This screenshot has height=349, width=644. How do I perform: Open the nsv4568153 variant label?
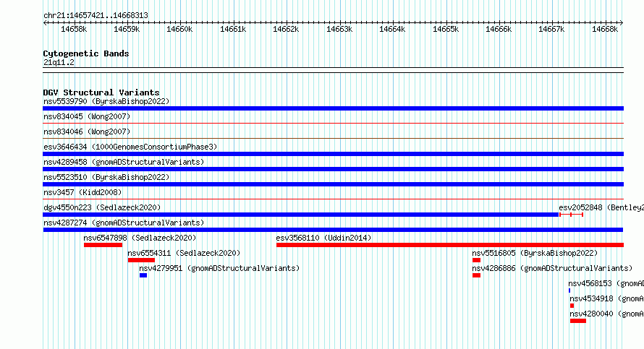[x=606, y=283]
